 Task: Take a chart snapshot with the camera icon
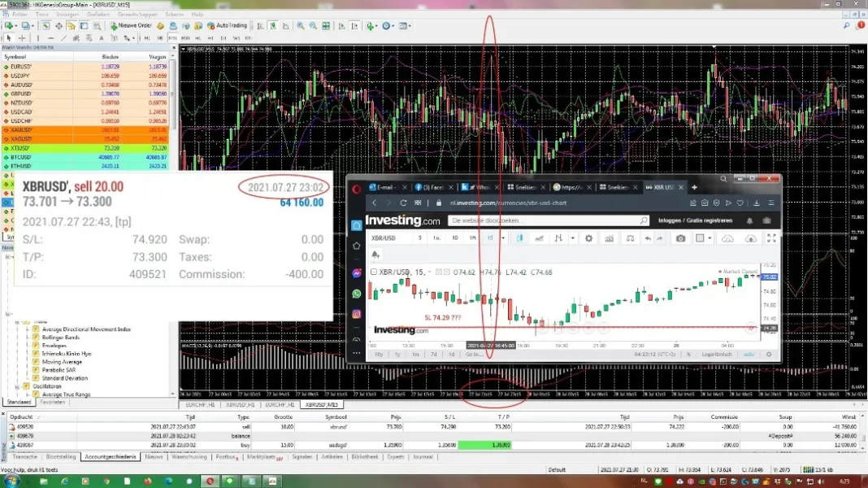coord(680,238)
